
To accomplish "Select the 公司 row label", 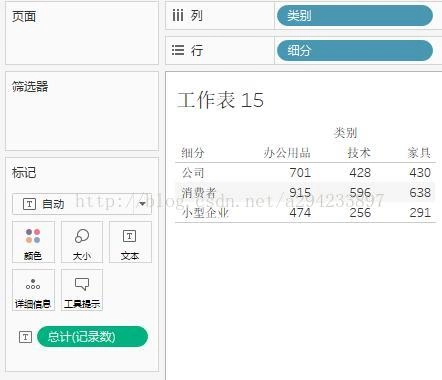I will (193, 173).
